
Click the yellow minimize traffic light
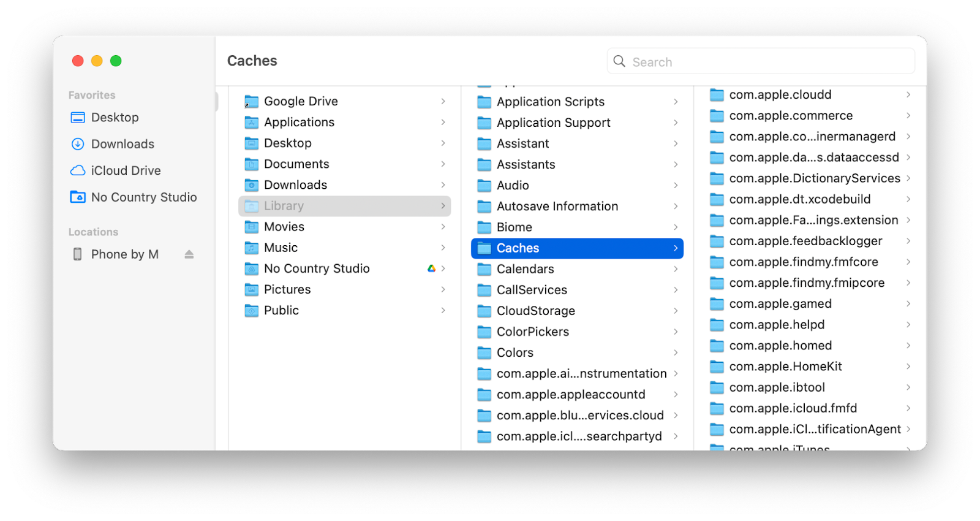[96, 61]
